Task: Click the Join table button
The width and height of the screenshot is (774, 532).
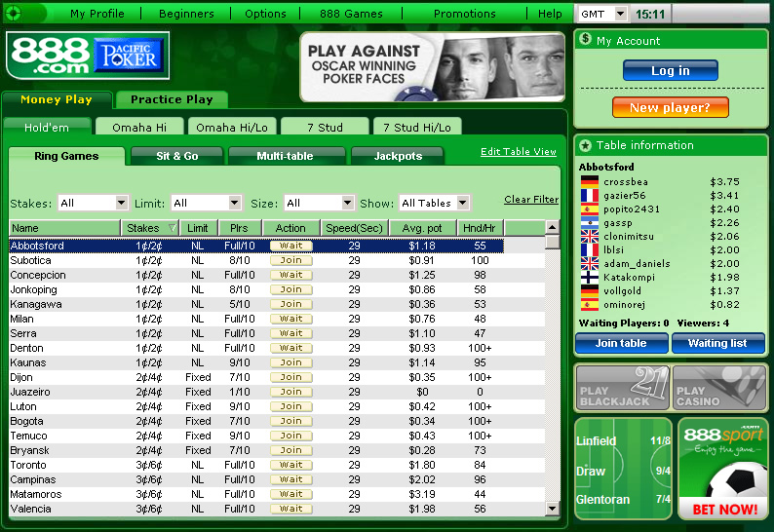Action: coord(622,344)
